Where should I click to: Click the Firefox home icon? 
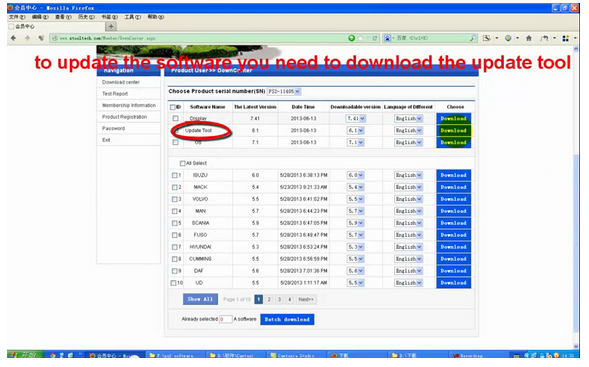coord(529,38)
